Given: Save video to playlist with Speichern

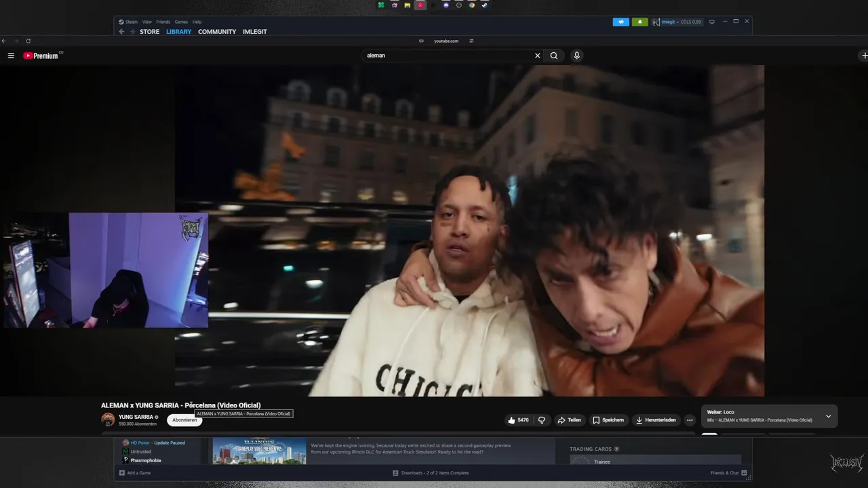Looking at the screenshot, I should click(608, 420).
